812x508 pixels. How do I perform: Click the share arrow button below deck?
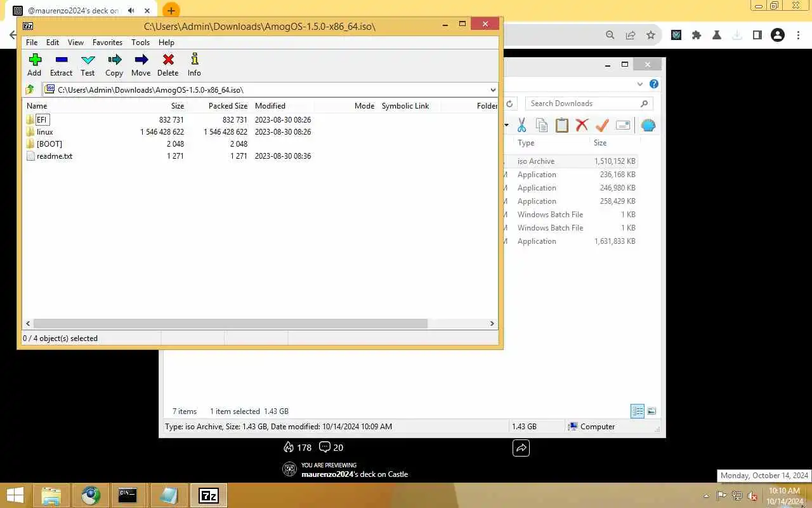521,448
